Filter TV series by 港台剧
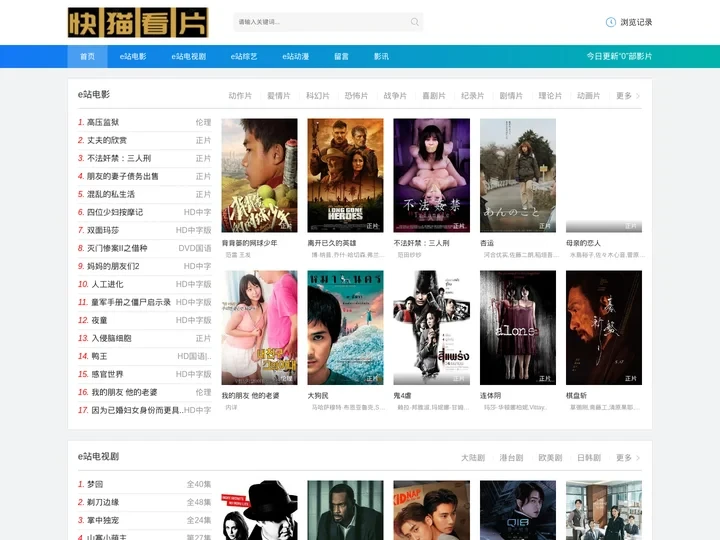Viewport: 720px width, 540px height. (511, 458)
